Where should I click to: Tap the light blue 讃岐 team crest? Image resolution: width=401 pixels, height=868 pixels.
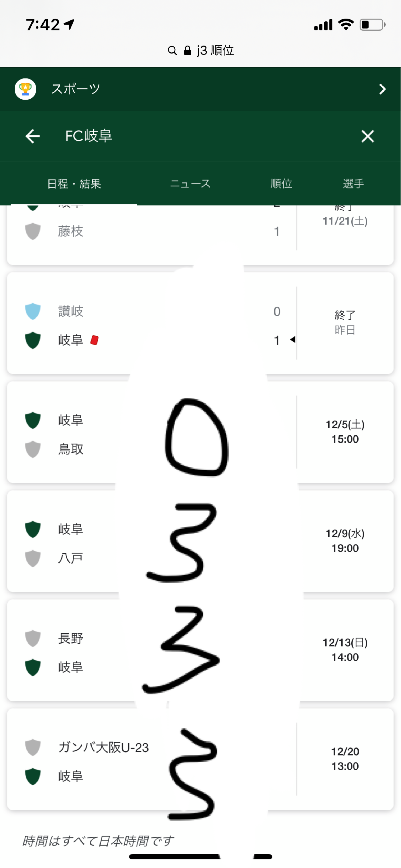click(x=33, y=311)
